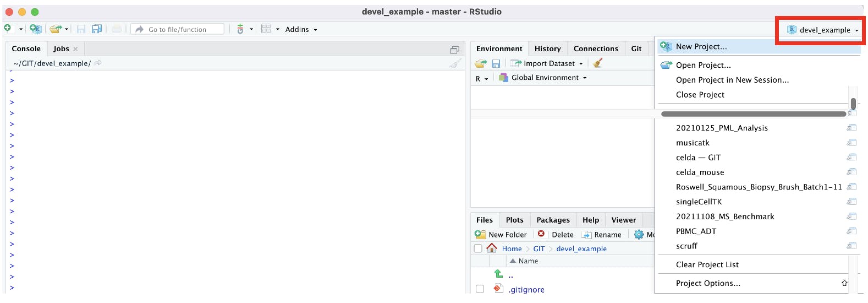This screenshot has width=868, height=303.
Task: Click the Open File folder icon
Action: click(55, 29)
